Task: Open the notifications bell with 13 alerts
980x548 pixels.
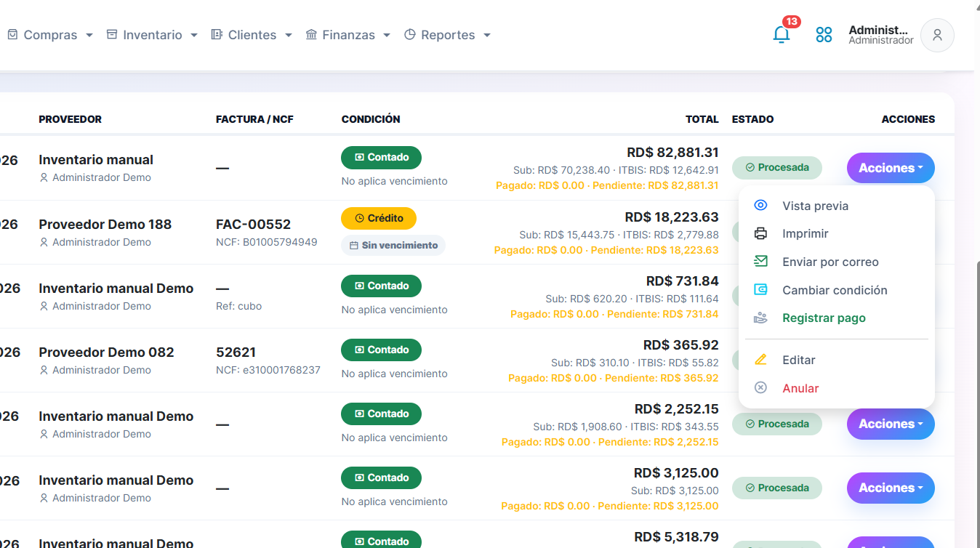Action: coord(782,34)
